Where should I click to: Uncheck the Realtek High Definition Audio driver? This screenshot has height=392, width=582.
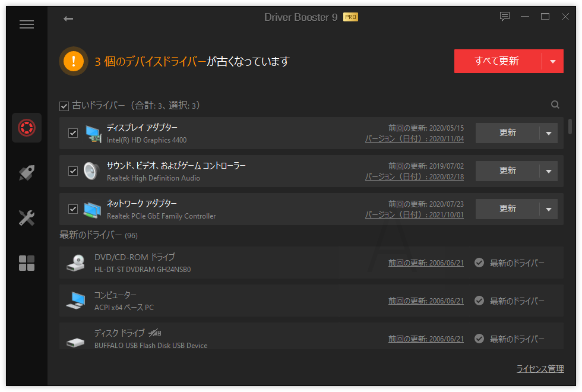point(73,171)
